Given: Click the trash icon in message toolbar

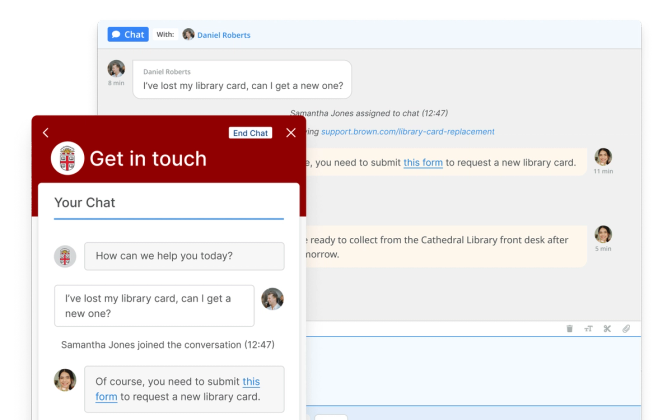Looking at the screenshot, I should 570,328.
